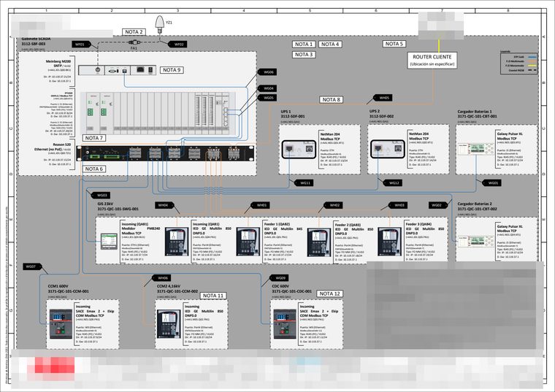Click the WH06 cable tag
Viewport: 555px width, 392px height.
(x=163, y=278)
